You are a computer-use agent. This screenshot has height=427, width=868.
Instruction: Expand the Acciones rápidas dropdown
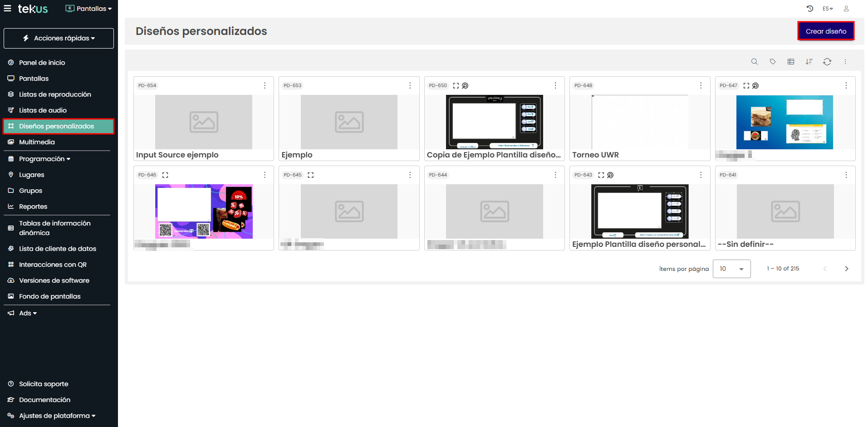(59, 38)
